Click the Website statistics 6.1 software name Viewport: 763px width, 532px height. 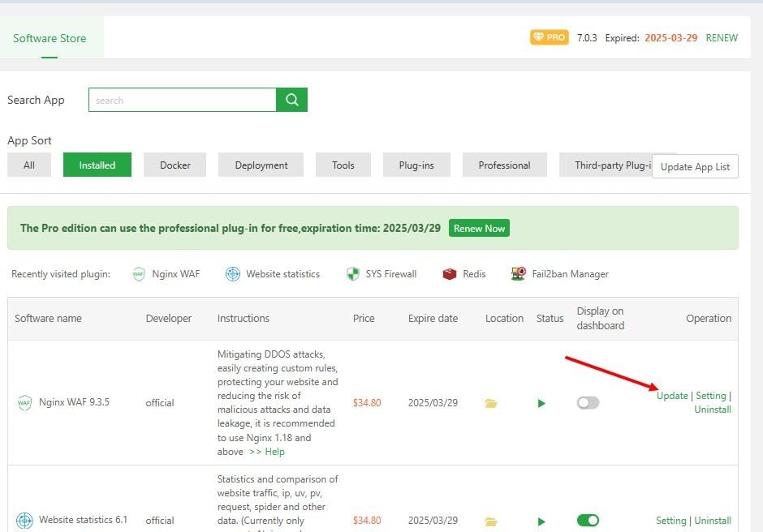coord(84,520)
